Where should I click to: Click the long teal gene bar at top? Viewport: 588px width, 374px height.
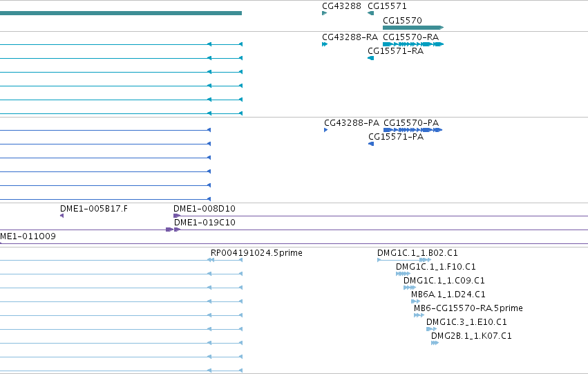click(x=121, y=13)
